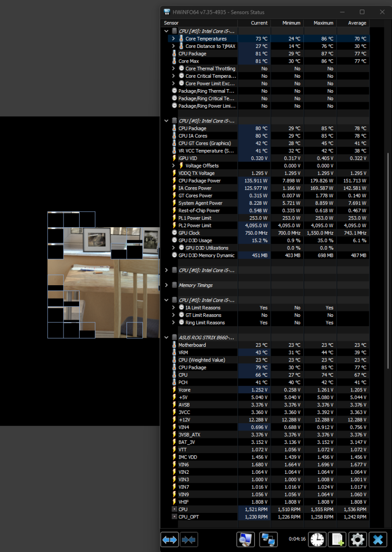Expand Ring Limit Reasons
The height and width of the screenshot is (552, 392).
(x=173, y=322)
